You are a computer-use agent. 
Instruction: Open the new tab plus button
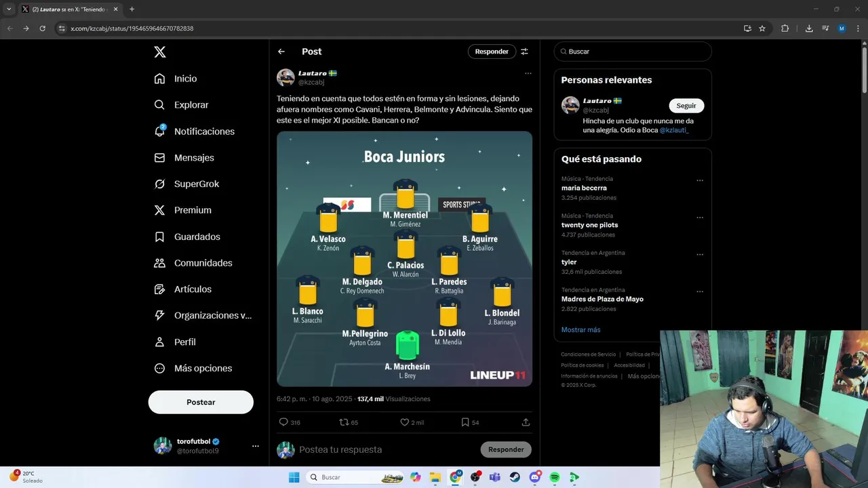pyautogui.click(x=132, y=9)
